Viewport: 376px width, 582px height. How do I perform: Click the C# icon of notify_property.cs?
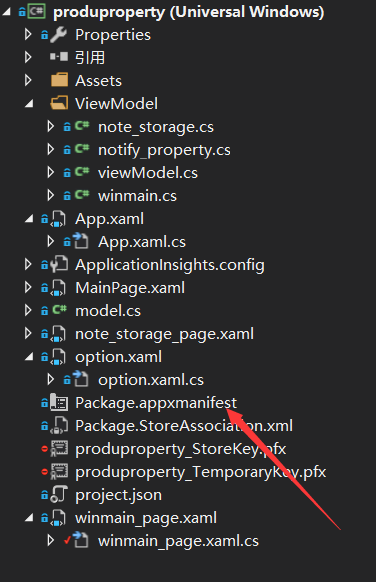point(82,149)
